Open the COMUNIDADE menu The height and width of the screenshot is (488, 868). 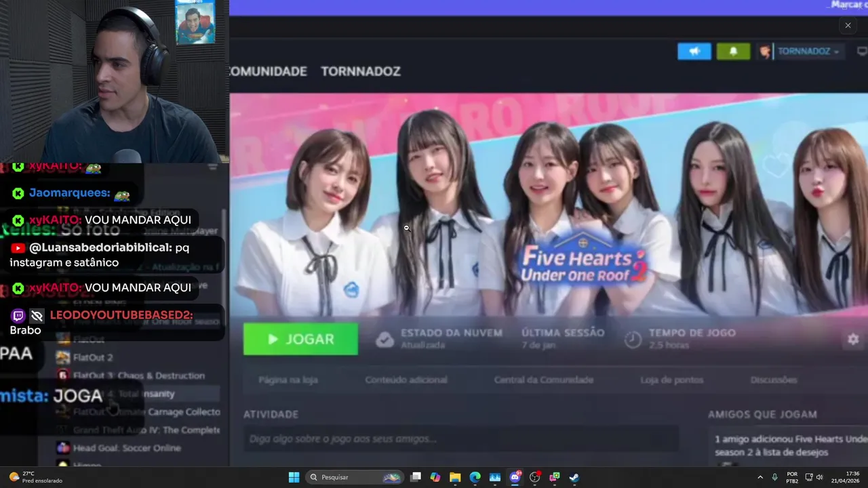pyautogui.click(x=269, y=71)
